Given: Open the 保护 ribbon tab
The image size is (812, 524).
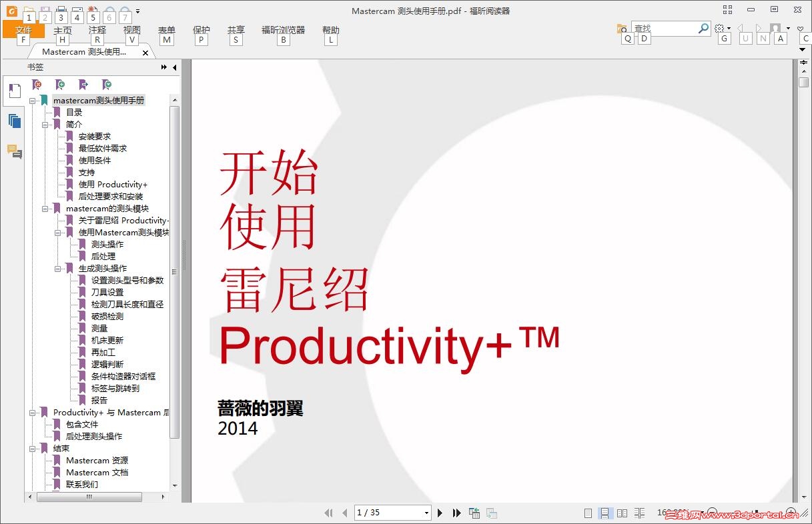Looking at the screenshot, I should click(201, 30).
